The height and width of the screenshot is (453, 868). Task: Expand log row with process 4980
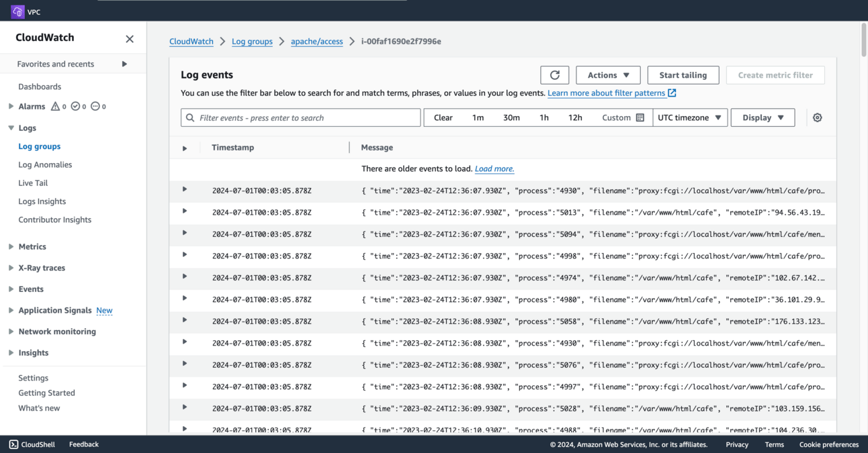pyautogui.click(x=185, y=299)
